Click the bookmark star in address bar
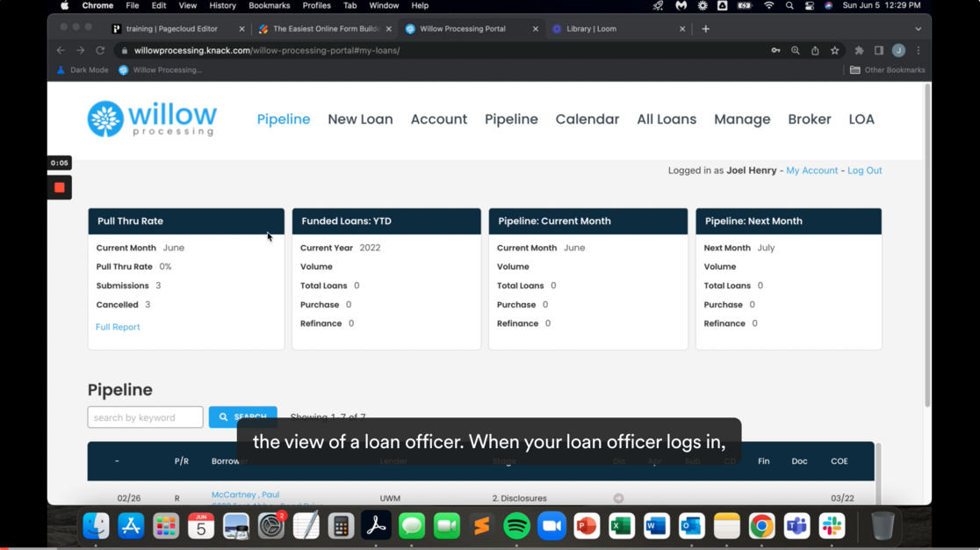980x550 pixels. click(835, 51)
